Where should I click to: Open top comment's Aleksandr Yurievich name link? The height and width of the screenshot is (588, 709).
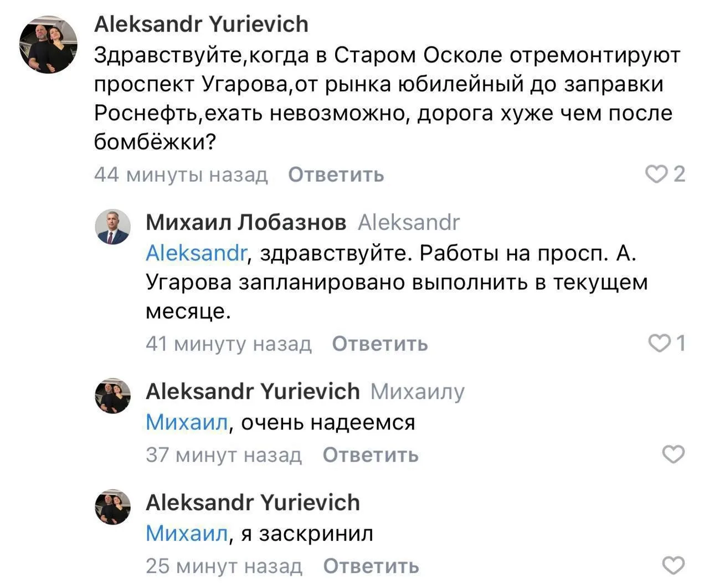point(201,24)
